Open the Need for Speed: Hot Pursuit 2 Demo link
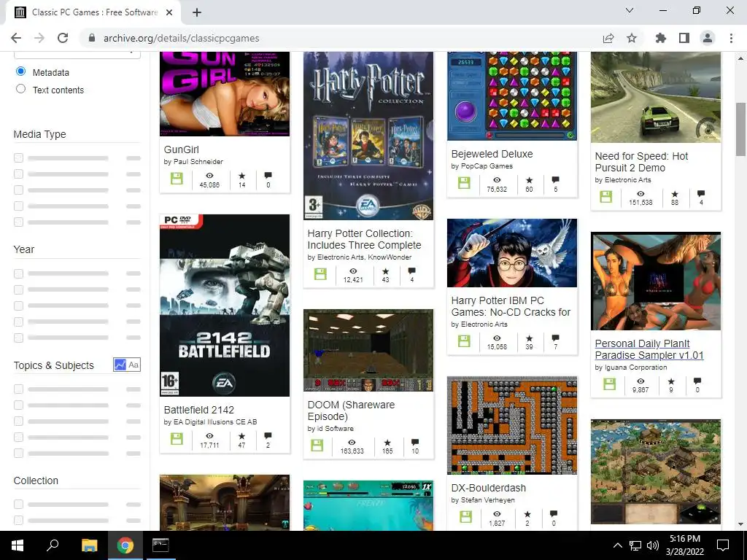 [641, 162]
